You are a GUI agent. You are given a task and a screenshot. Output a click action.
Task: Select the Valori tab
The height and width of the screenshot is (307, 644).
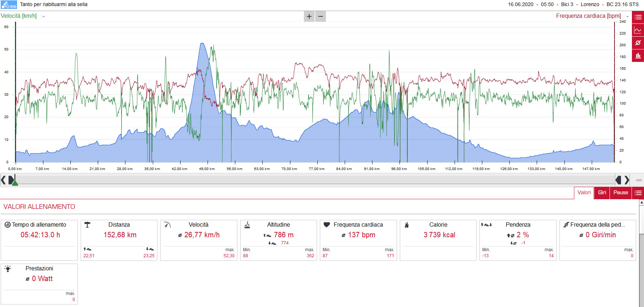[584, 193]
